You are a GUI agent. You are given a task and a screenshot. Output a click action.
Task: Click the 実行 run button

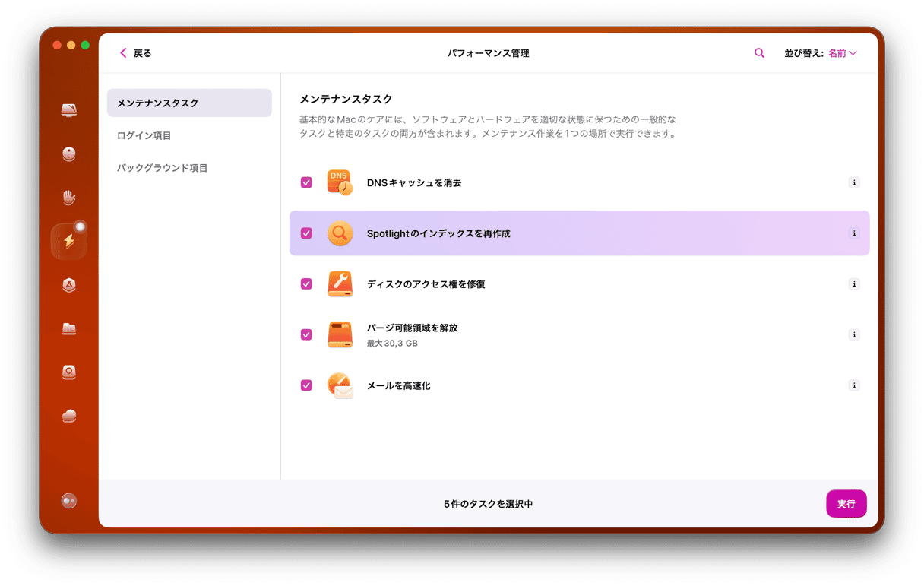point(846,504)
